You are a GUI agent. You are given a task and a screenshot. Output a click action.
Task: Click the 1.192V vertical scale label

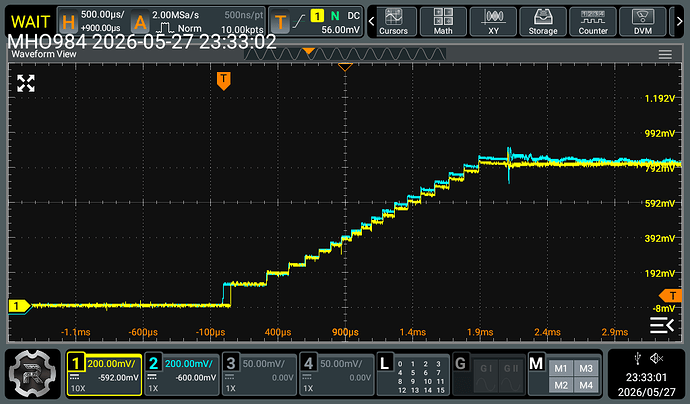[x=659, y=99]
